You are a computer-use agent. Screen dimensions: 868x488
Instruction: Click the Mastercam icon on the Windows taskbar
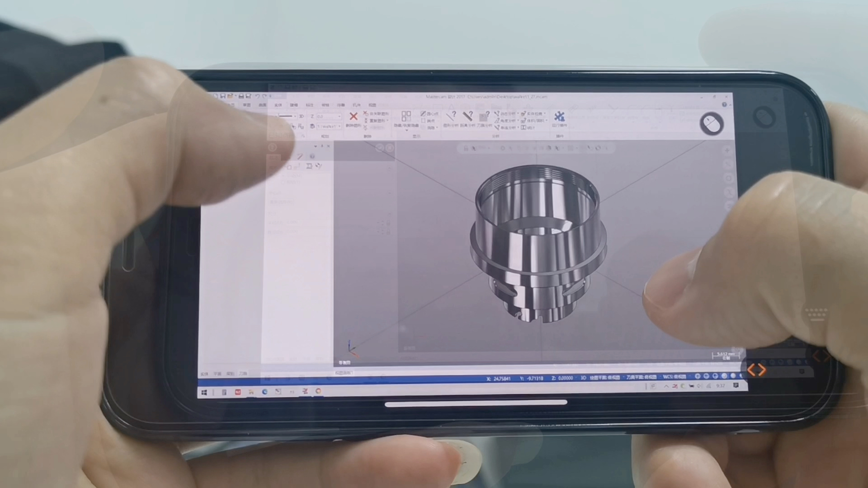coord(305,391)
